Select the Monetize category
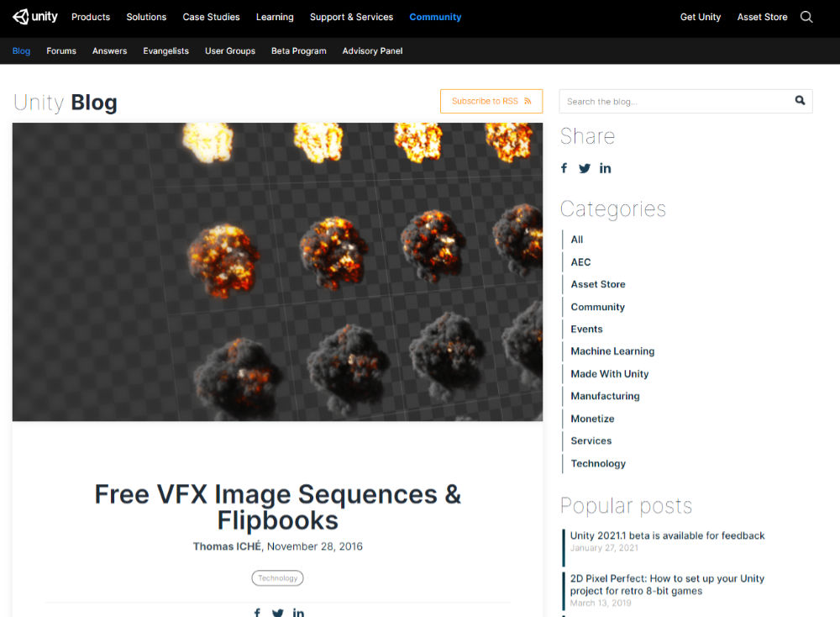The height and width of the screenshot is (617, 840). (592, 419)
